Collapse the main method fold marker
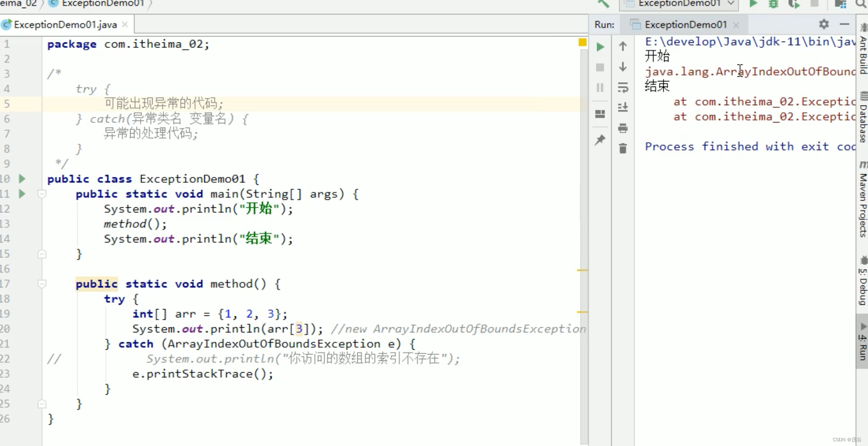The width and height of the screenshot is (868, 446). [42, 194]
